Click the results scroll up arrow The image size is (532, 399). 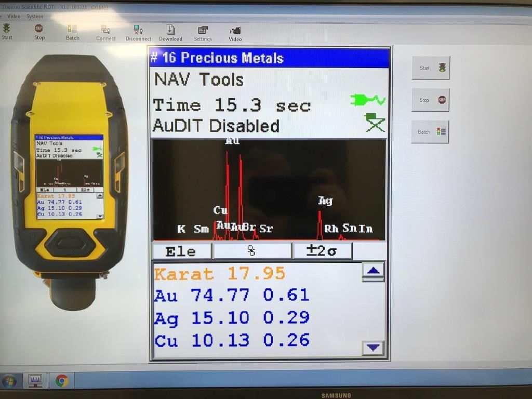pos(373,270)
